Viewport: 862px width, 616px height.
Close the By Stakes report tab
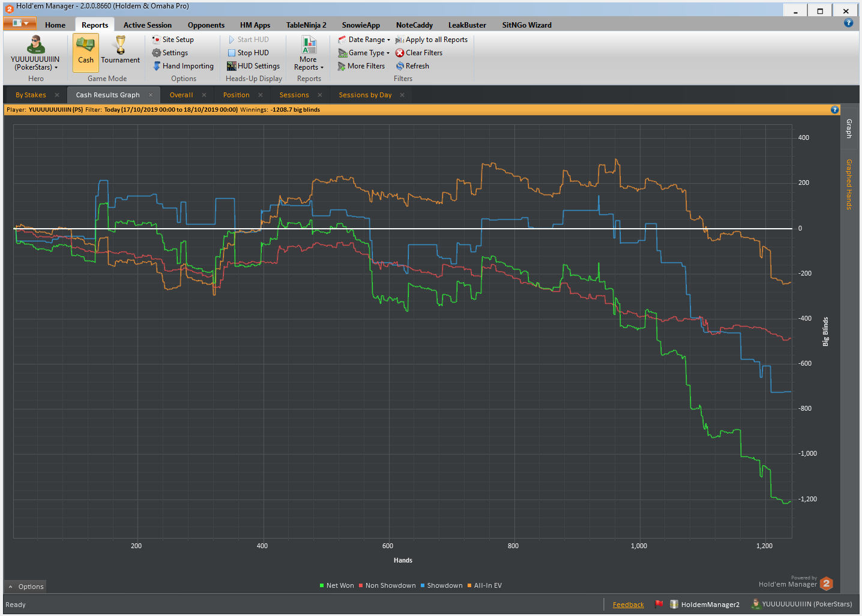(57, 95)
